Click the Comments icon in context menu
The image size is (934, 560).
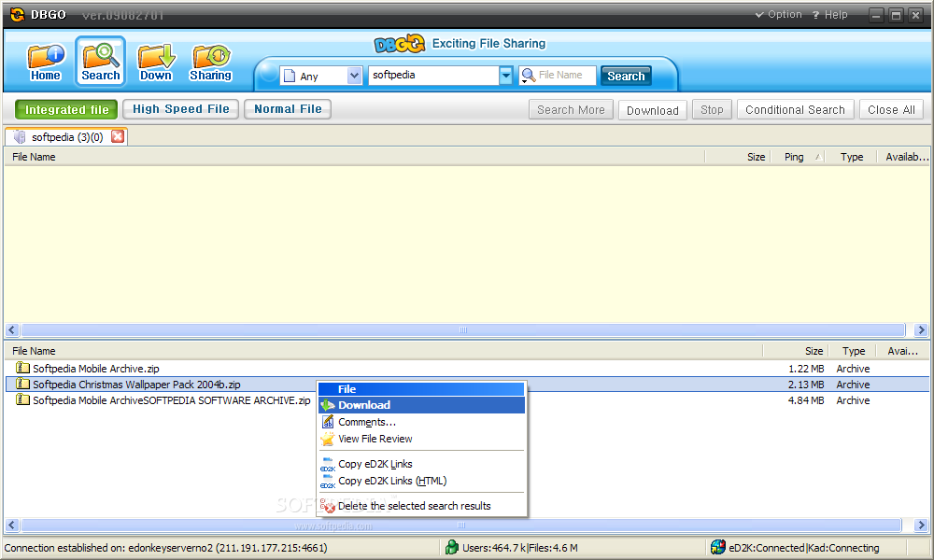[328, 422]
